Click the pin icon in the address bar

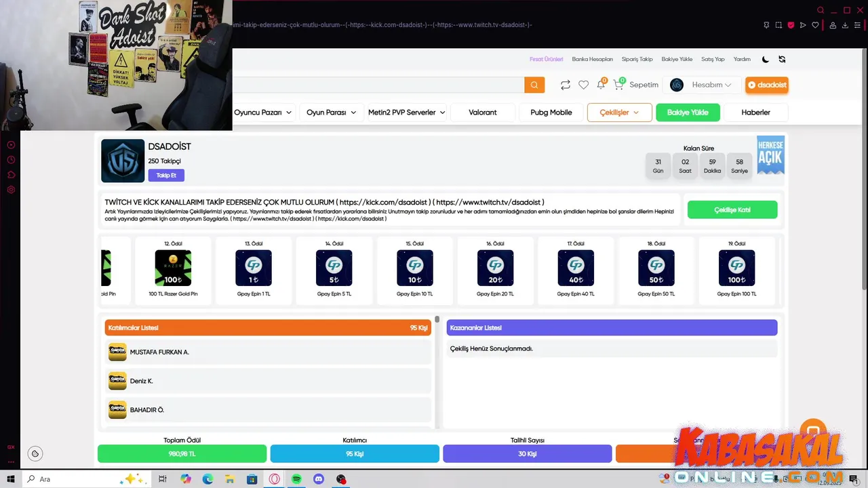766,25
